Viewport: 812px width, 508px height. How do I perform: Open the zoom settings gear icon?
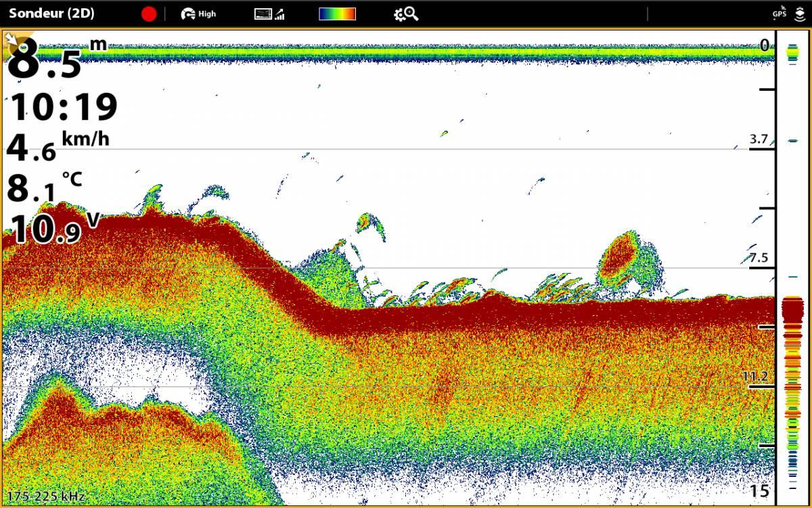point(407,14)
